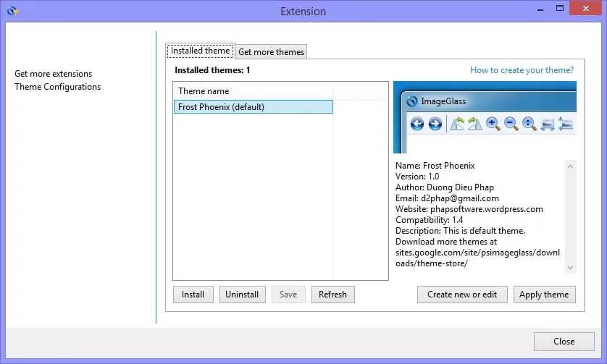Click the rotate left icon in the preview

pos(457,124)
